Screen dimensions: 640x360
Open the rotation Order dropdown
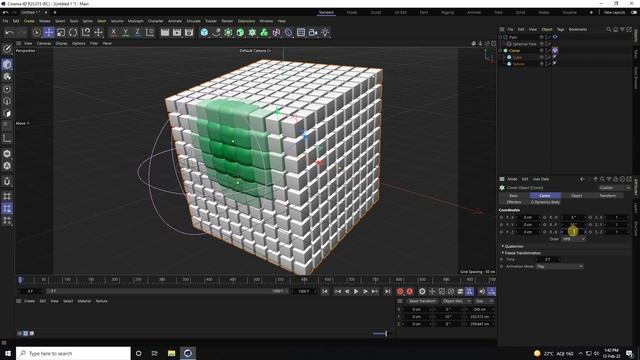[x=573, y=239]
